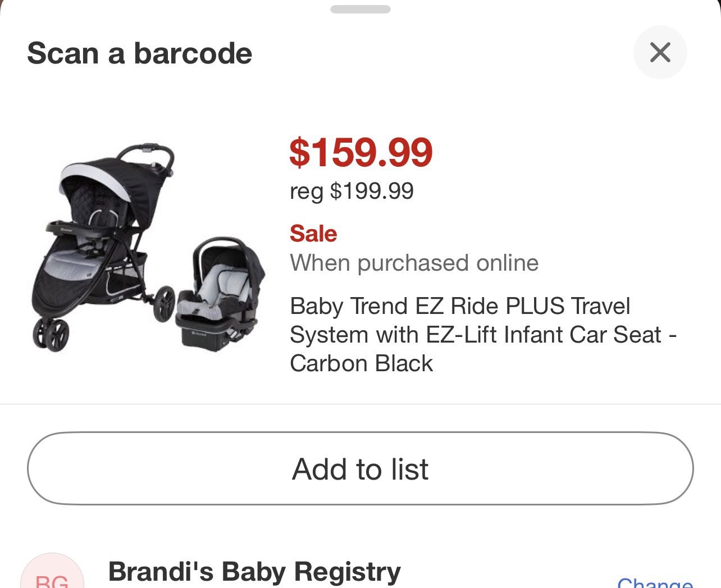The height and width of the screenshot is (588, 721).
Task: Tap Carbon Black in the product name
Action: coord(361,363)
